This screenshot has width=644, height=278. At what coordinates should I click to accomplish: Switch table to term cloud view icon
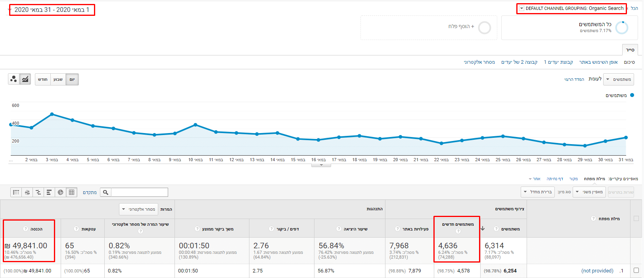[27, 192]
